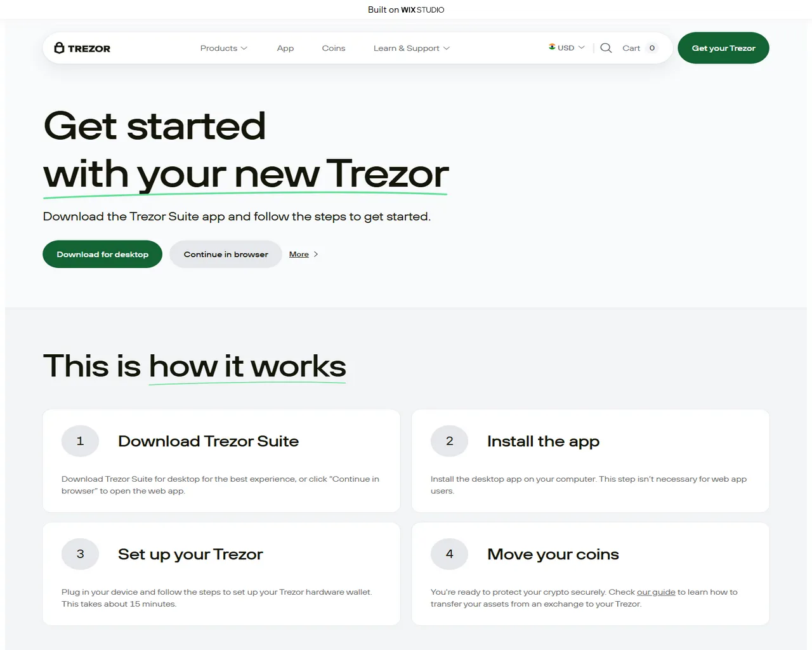This screenshot has width=812, height=650.
Task: Click the cart count badge showing 0
Action: tap(652, 48)
